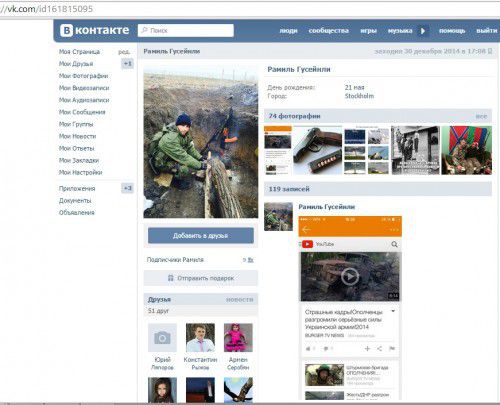Click Друзья header in friends block
This screenshot has height=405, width=500.
click(x=159, y=299)
